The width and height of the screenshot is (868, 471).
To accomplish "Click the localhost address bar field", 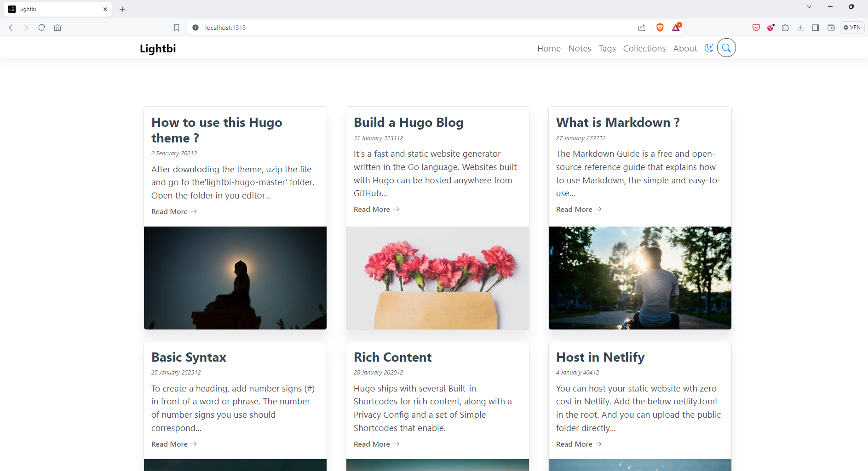I will click(368, 28).
